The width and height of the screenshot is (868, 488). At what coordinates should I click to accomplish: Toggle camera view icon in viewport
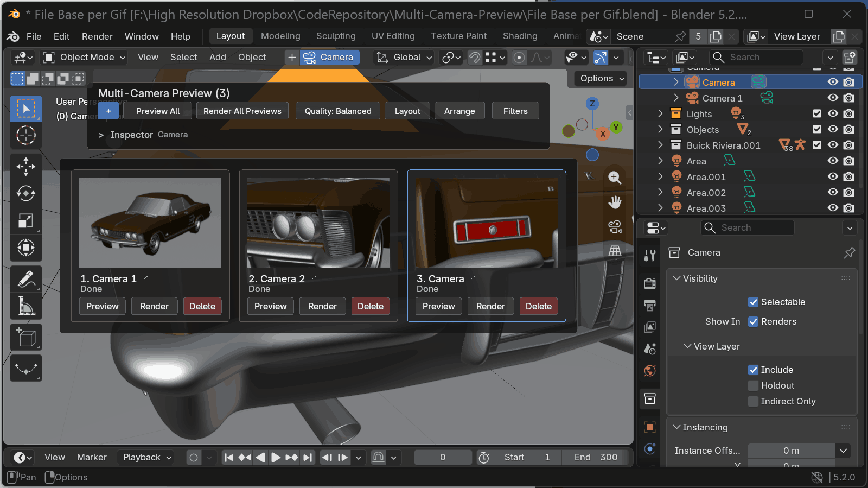click(615, 226)
